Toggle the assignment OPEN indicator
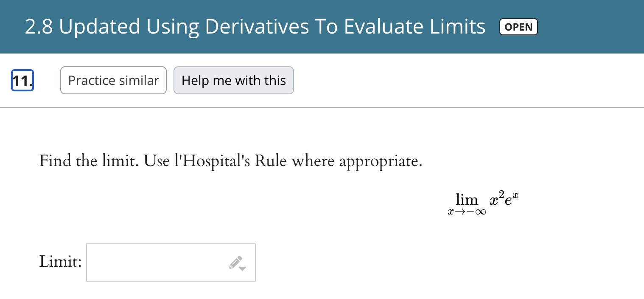644x299 pixels. pyautogui.click(x=518, y=27)
